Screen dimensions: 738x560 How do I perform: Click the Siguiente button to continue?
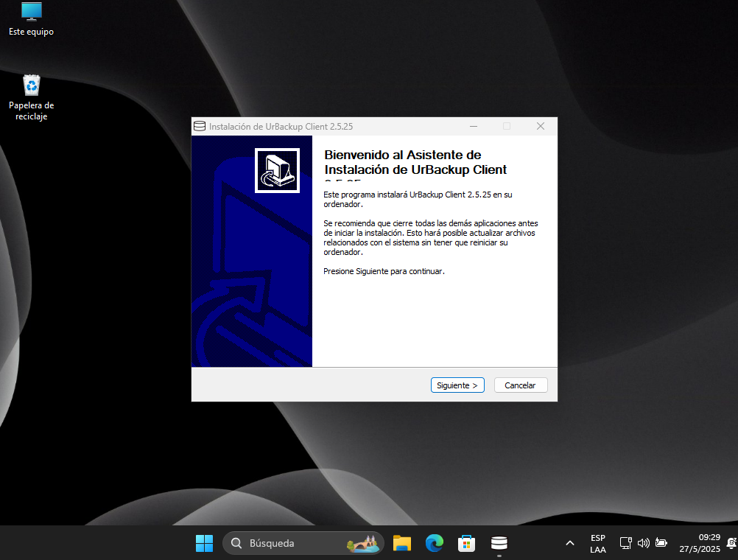coord(457,385)
